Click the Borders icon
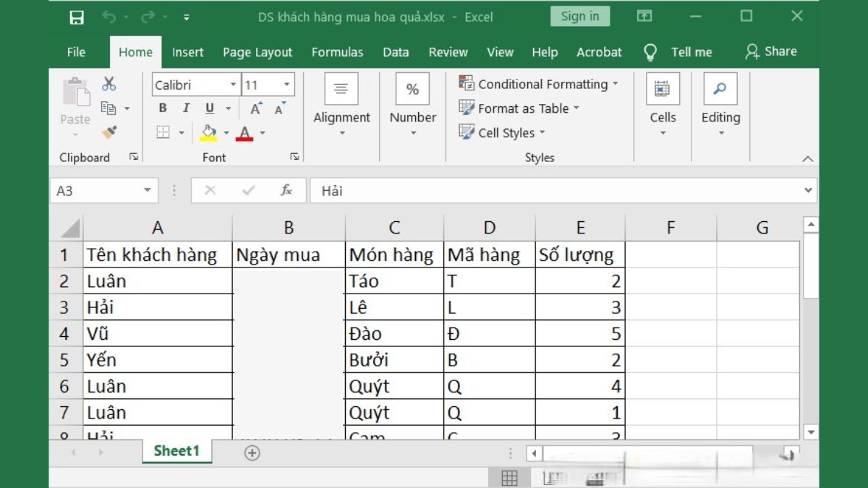The width and height of the screenshot is (868, 488). pos(163,132)
